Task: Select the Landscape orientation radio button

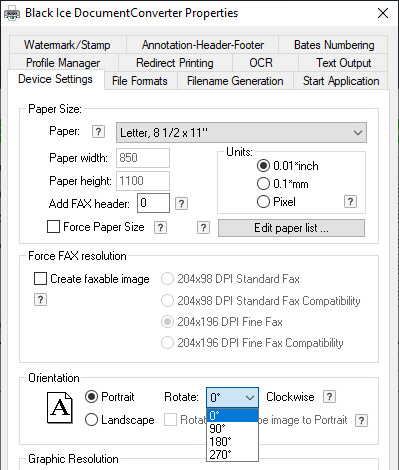Action: 91,420
